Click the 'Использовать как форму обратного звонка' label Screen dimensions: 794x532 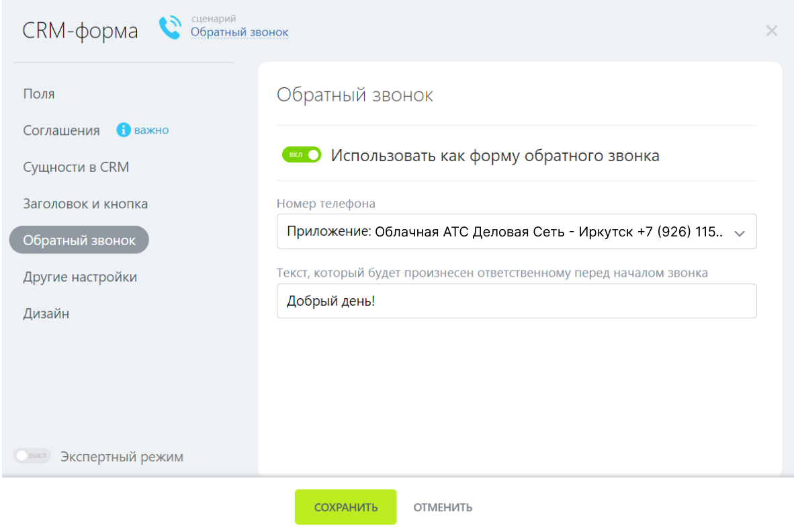tap(494, 156)
